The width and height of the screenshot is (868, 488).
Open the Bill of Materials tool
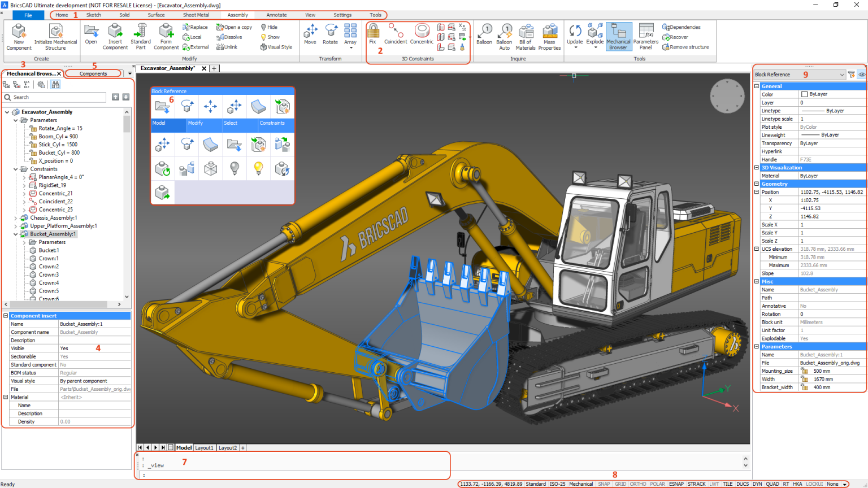pyautogui.click(x=525, y=35)
